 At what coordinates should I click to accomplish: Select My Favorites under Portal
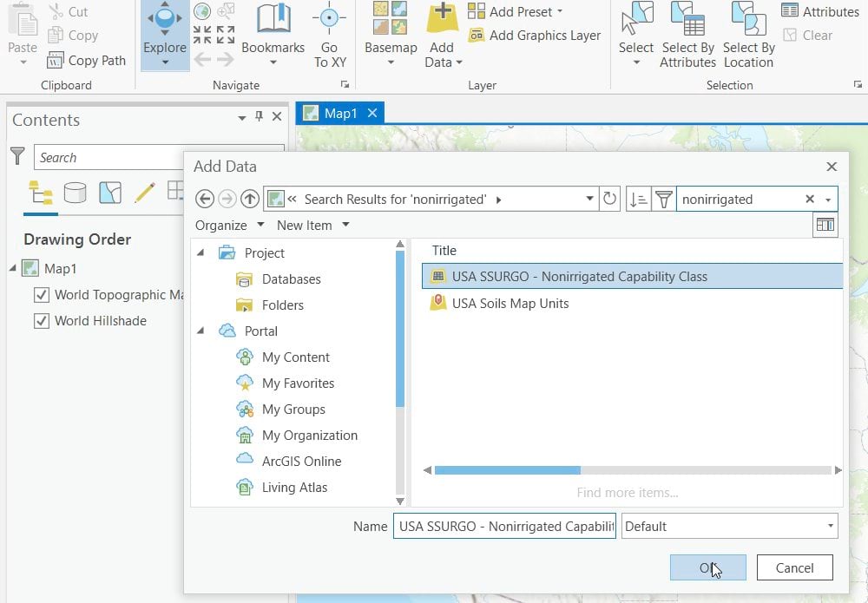(285, 383)
